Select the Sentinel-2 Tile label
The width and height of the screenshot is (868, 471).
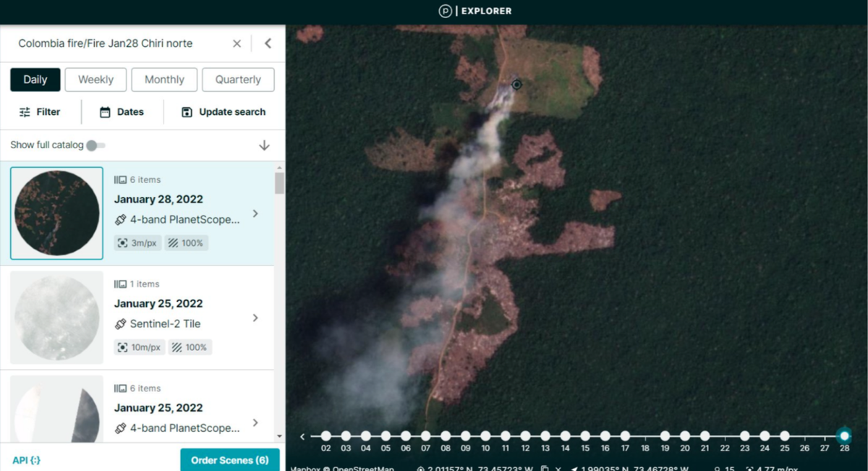click(166, 324)
